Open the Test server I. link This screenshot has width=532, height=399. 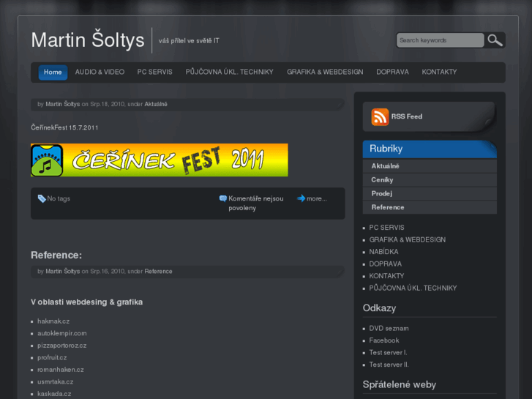[x=388, y=352]
